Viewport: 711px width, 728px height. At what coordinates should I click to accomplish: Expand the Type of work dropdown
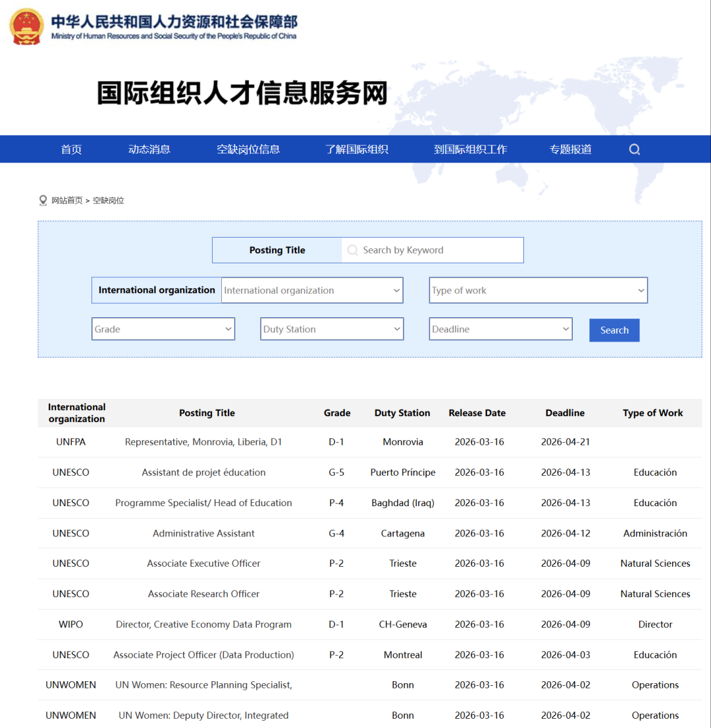click(539, 290)
